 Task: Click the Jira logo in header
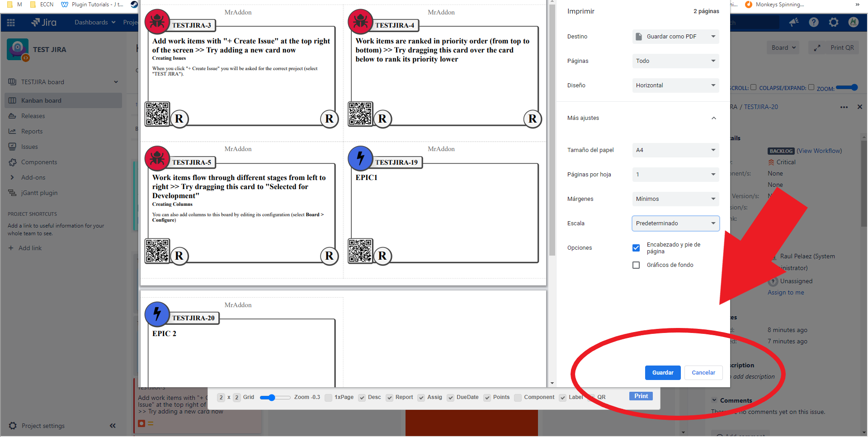click(44, 22)
